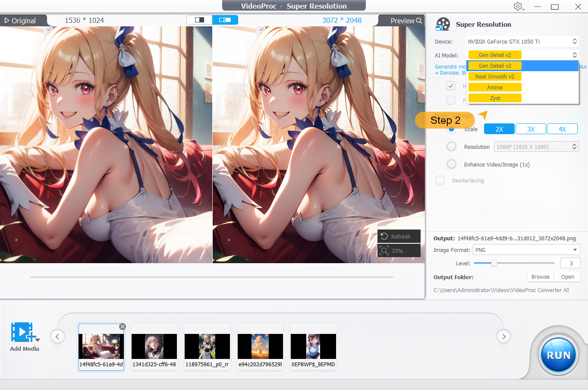The height and width of the screenshot is (390, 588).
Task: Click the Level value field showing 3
Action: 571,263
